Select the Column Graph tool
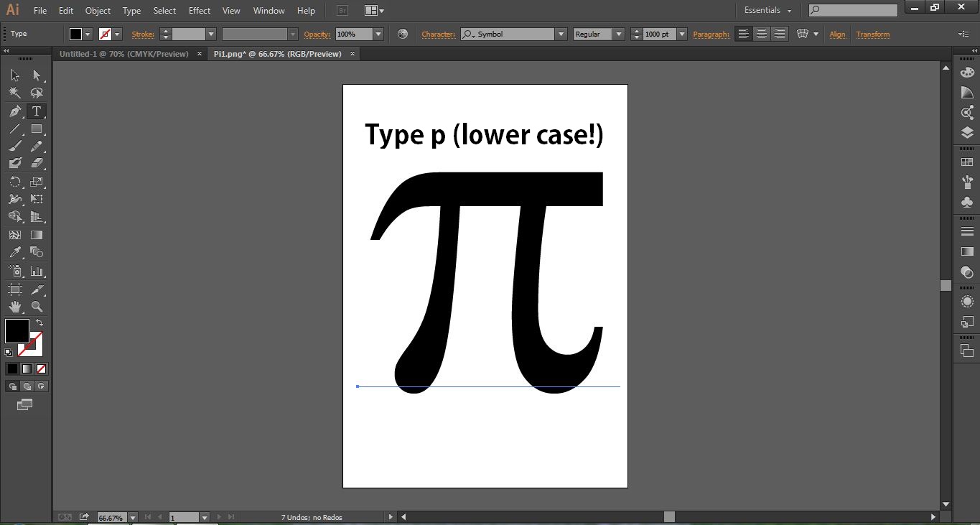The width and height of the screenshot is (980, 525). click(x=37, y=271)
